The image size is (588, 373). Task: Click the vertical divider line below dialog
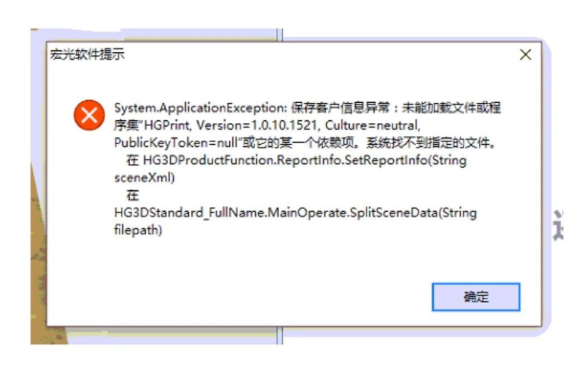click(279, 336)
